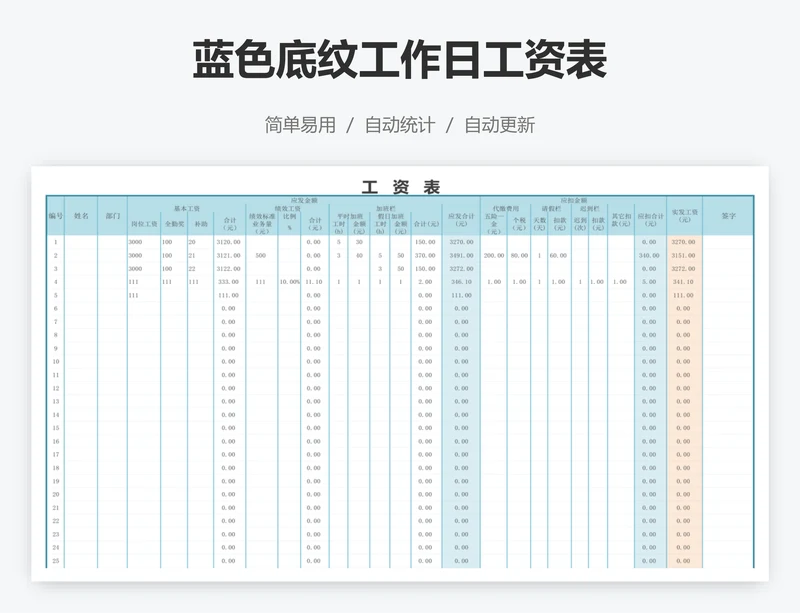Click the "200.00" insurance cell

coord(494,255)
